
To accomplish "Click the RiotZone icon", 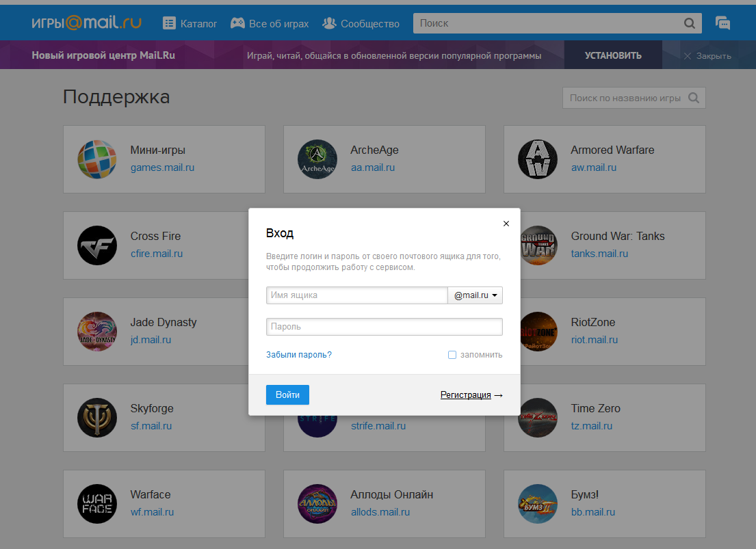I will (539, 332).
